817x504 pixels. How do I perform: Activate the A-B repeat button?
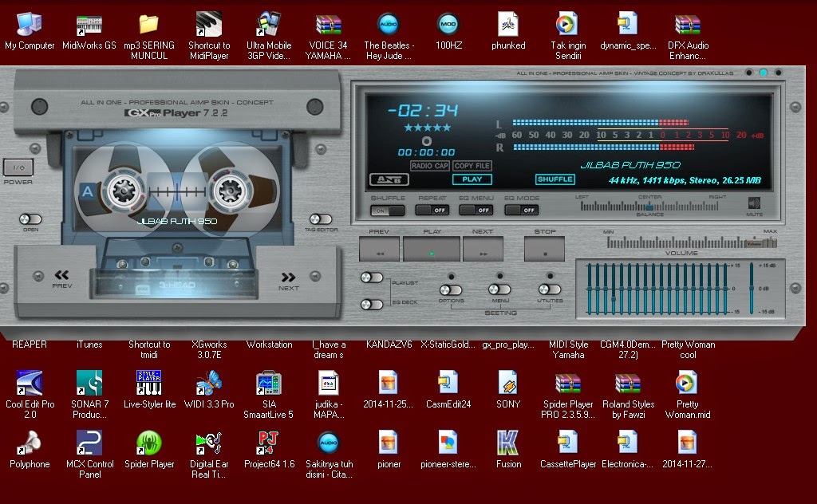pos(389,179)
